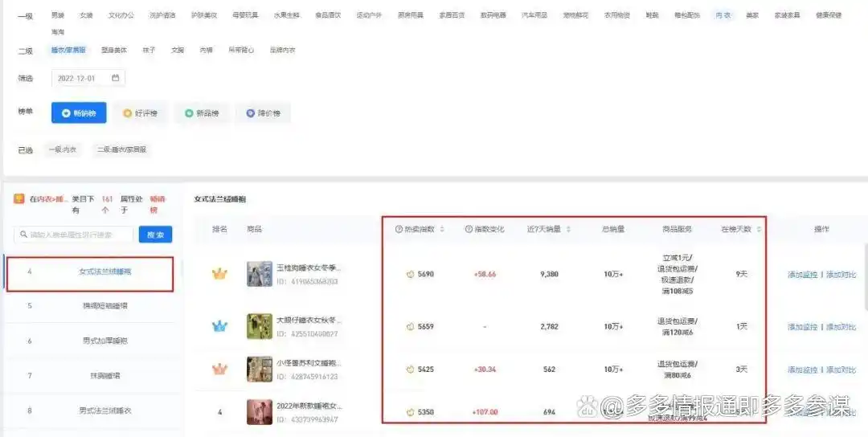This screenshot has width=868, height=437.
Task: Click the help icon next to 指数变化
Action: 469,229
